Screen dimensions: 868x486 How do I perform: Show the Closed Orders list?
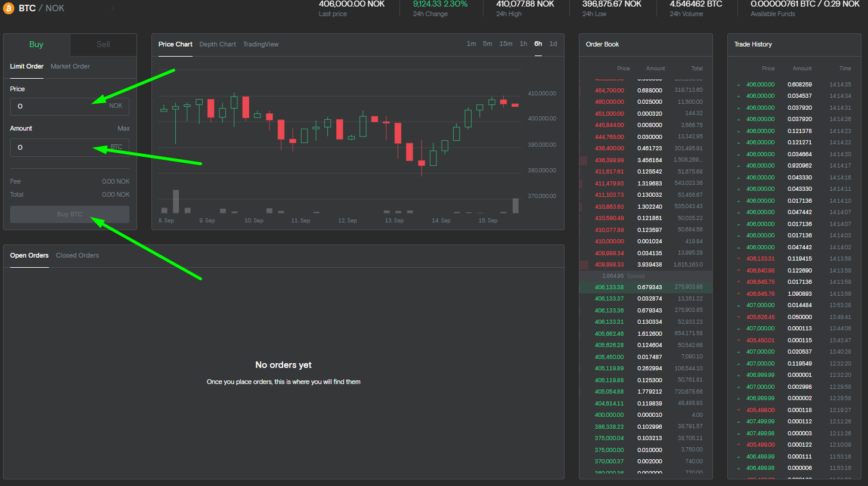[x=77, y=255]
